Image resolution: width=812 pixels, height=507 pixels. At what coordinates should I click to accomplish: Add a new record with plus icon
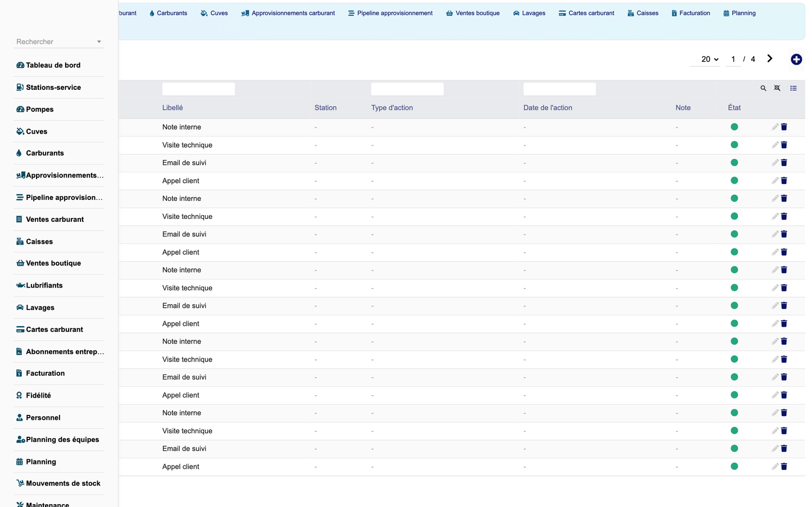click(796, 60)
